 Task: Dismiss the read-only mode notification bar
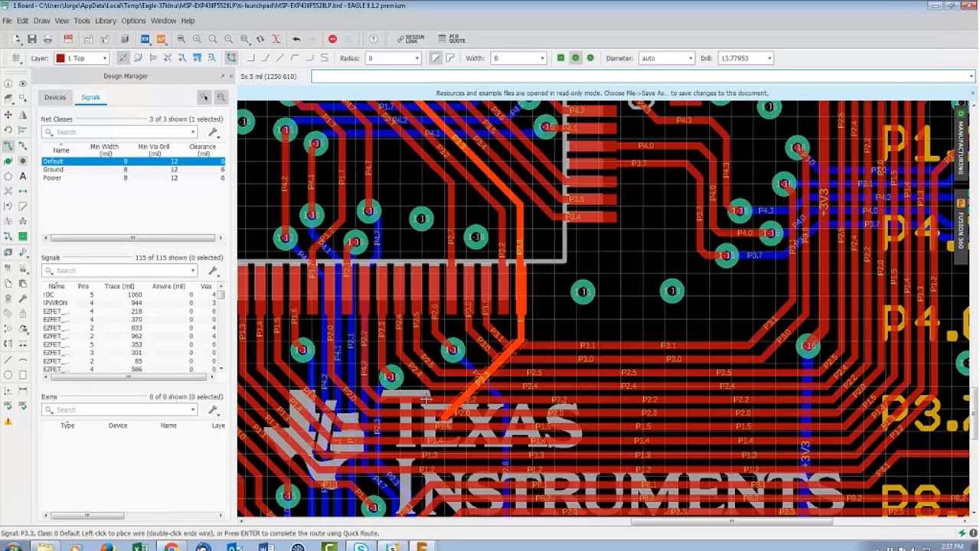click(972, 93)
